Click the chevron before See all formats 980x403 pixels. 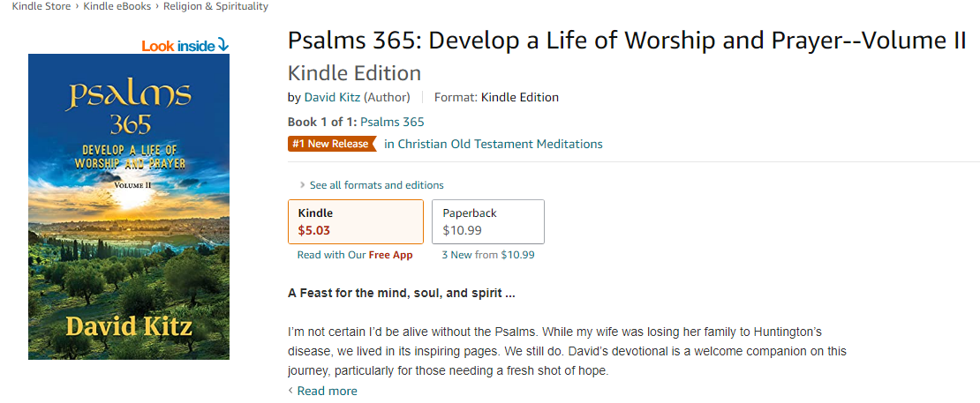[303, 185]
